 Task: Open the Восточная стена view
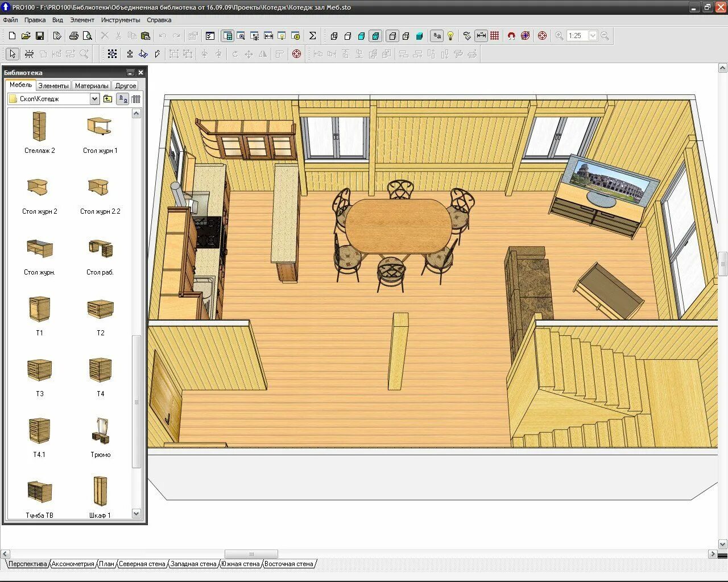[x=289, y=564]
